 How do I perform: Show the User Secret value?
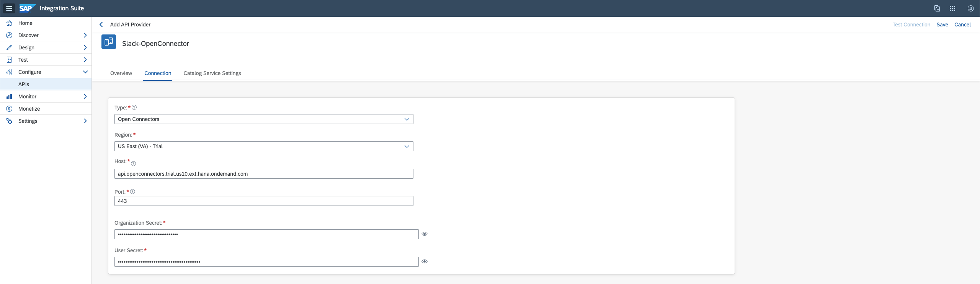tap(425, 261)
